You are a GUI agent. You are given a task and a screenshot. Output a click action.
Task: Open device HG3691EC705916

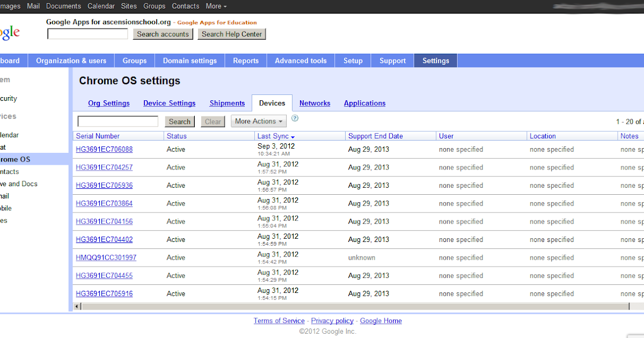pyautogui.click(x=104, y=294)
